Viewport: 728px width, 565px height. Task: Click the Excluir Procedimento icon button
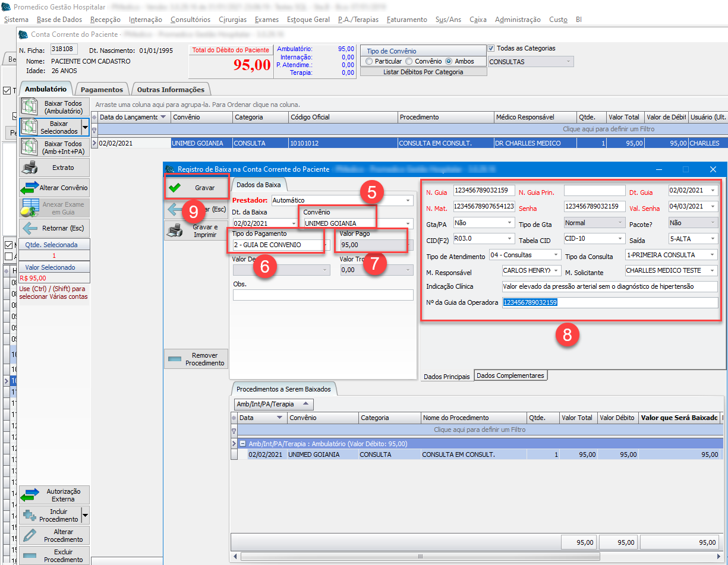55,555
